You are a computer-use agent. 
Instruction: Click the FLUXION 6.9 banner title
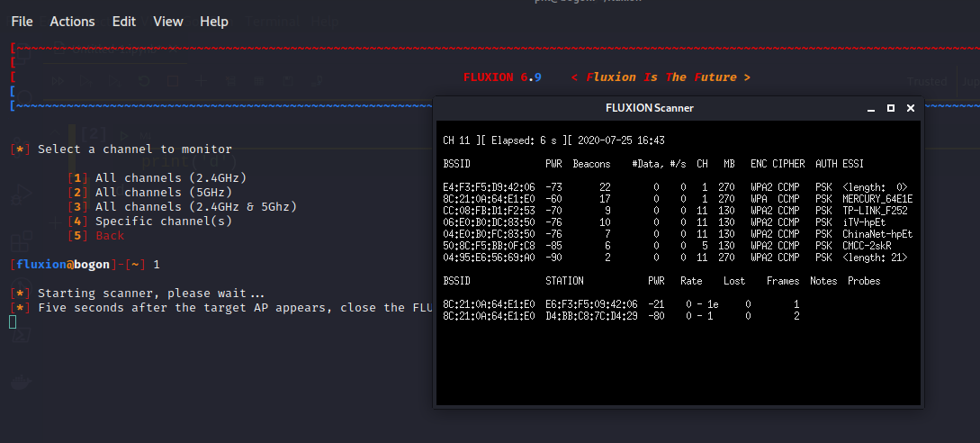tap(502, 77)
